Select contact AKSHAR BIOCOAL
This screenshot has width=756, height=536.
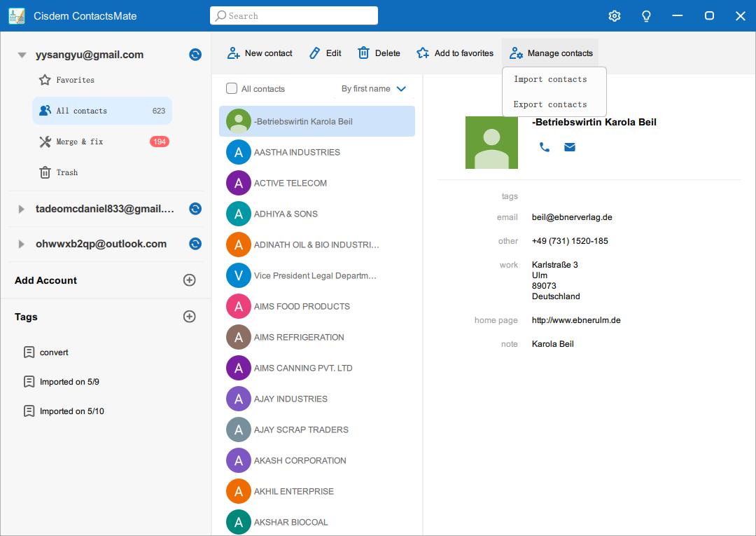[x=317, y=522]
